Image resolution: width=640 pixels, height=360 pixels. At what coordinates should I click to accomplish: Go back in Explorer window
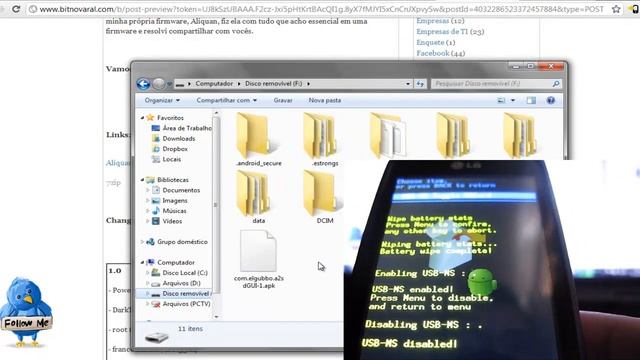[x=143, y=84]
